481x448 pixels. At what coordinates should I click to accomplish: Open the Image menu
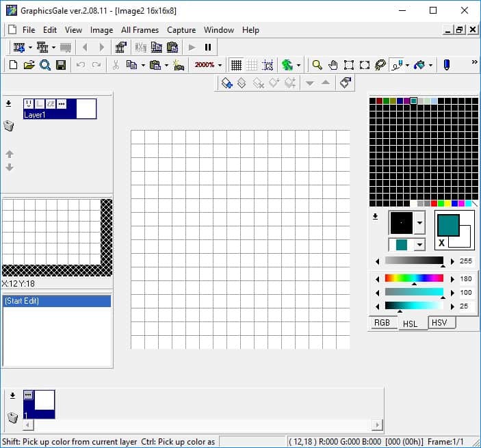[x=101, y=30]
